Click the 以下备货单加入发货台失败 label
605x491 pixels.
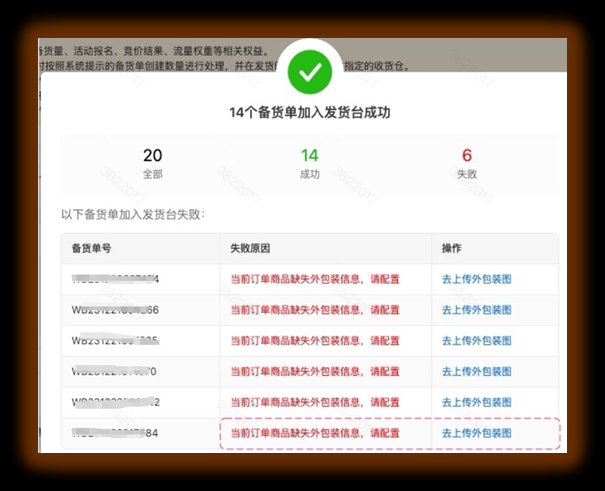132,214
